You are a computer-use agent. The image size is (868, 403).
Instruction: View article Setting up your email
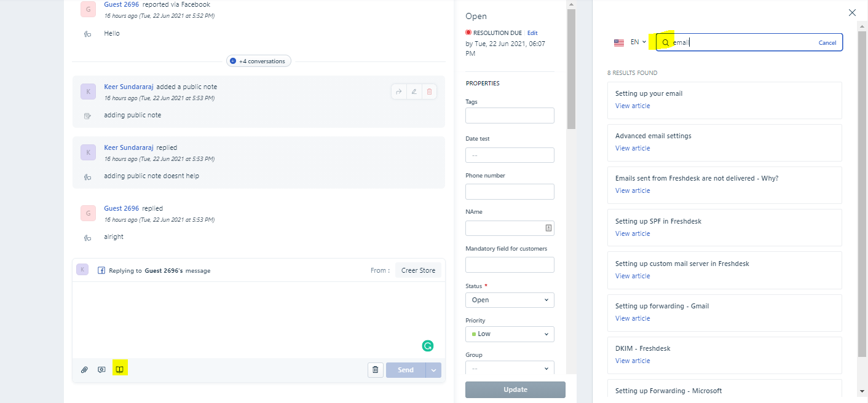(633, 106)
